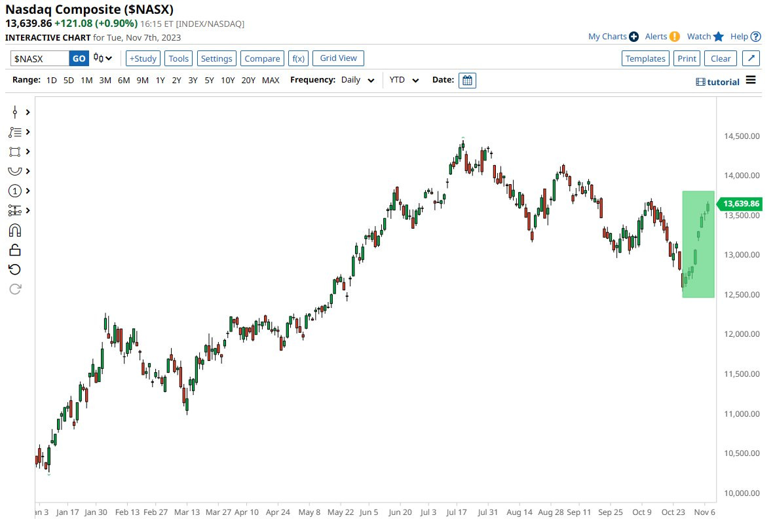Image resolution: width=775 pixels, height=532 pixels.
Task: Toggle the magnet snap mode
Action: point(15,231)
